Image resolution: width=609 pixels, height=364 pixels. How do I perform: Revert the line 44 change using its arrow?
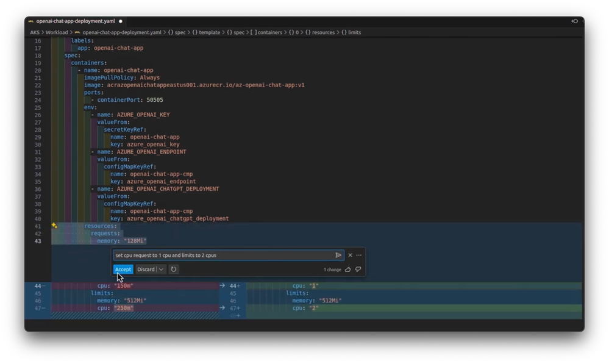coord(222,285)
